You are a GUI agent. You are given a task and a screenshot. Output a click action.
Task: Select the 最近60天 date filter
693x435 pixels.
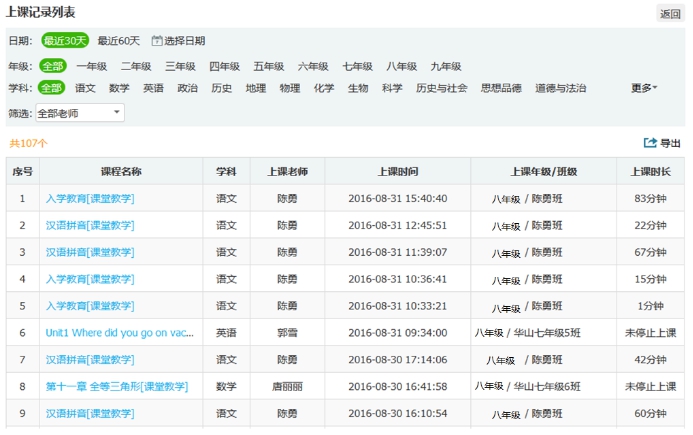click(x=118, y=41)
